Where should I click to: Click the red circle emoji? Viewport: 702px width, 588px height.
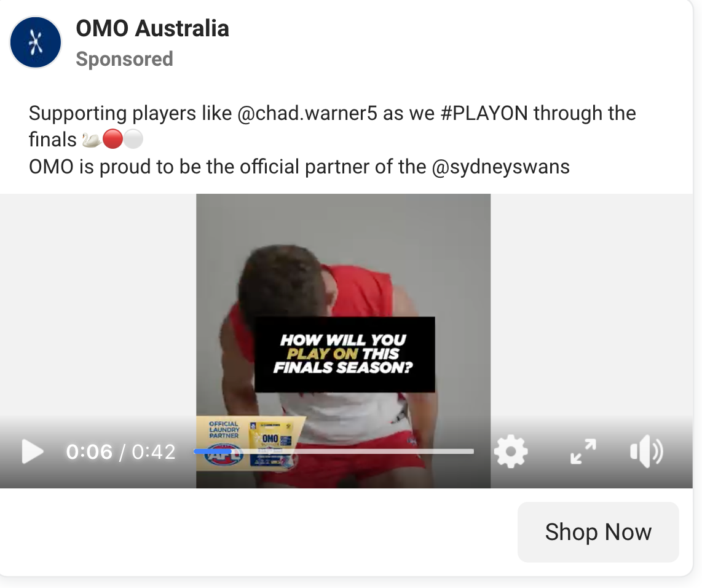[112, 139]
